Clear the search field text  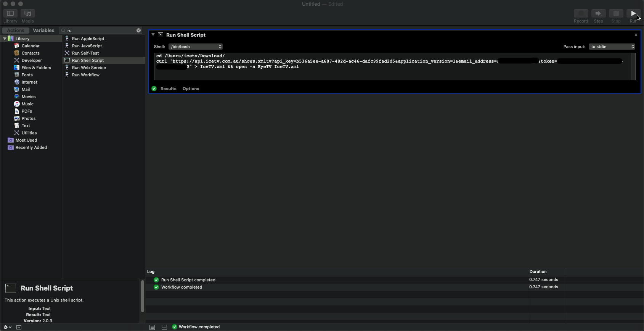[x=138, y=31]
